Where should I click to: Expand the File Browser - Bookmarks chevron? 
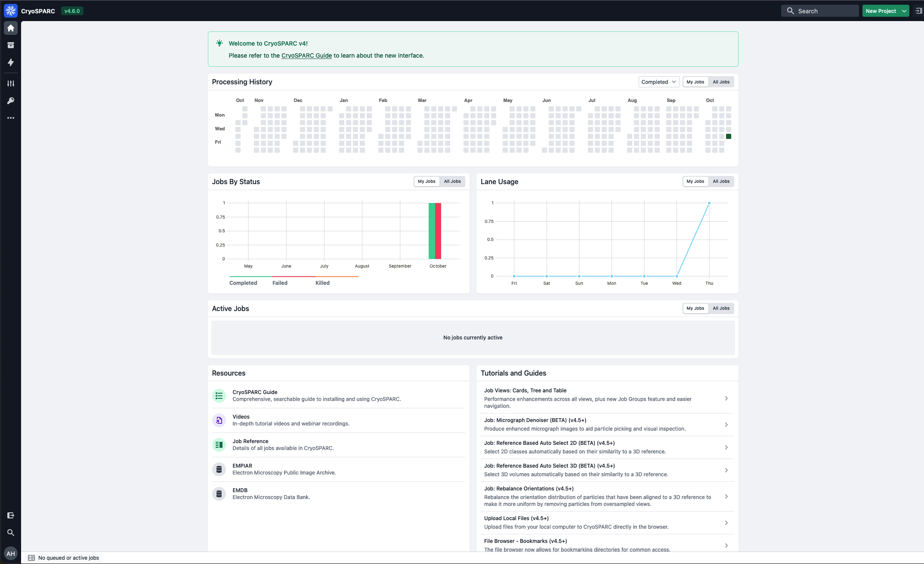(726, 546)
